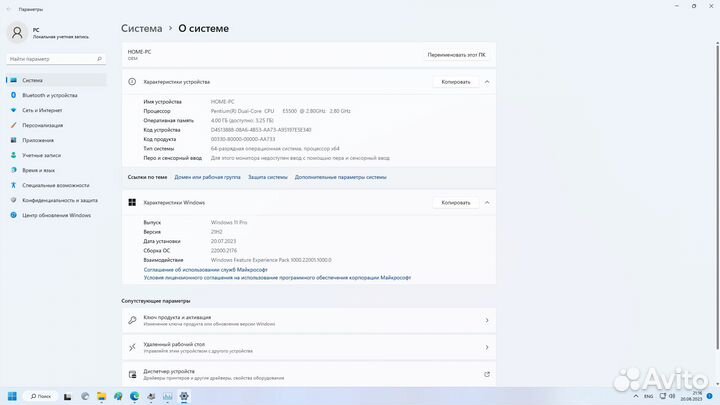Collapse Характеристики устройства section
The width and height of the screenshot is (720, 405).
(487, 82)
